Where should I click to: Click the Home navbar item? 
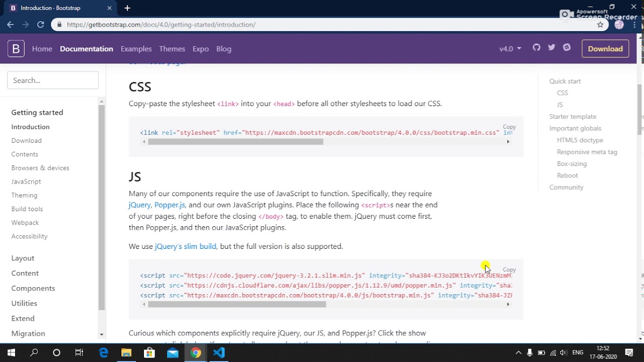tap(42, 49)
